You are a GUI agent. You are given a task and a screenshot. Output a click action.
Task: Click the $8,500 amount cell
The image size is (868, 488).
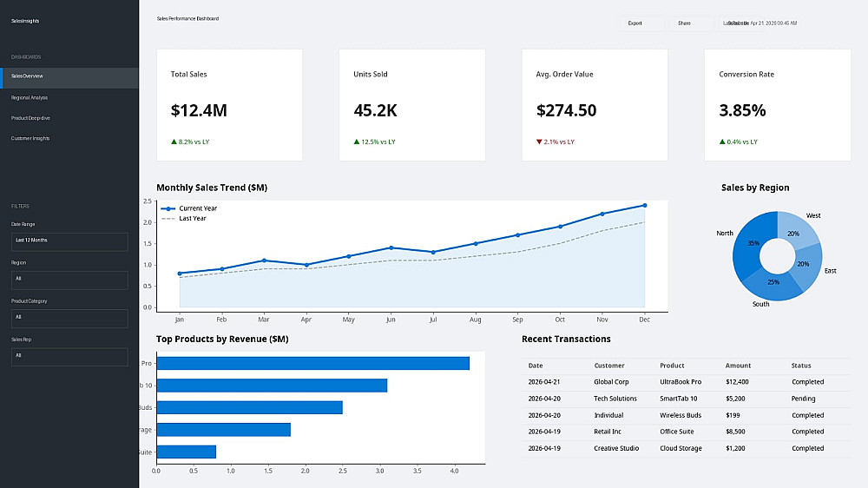coord(735,432)
